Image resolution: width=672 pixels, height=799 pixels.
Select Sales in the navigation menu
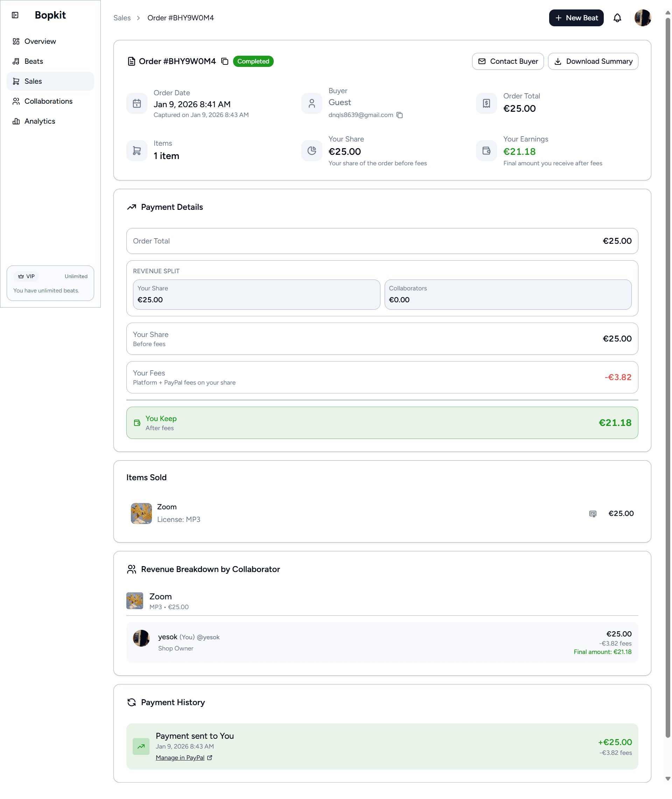[33, 81]
